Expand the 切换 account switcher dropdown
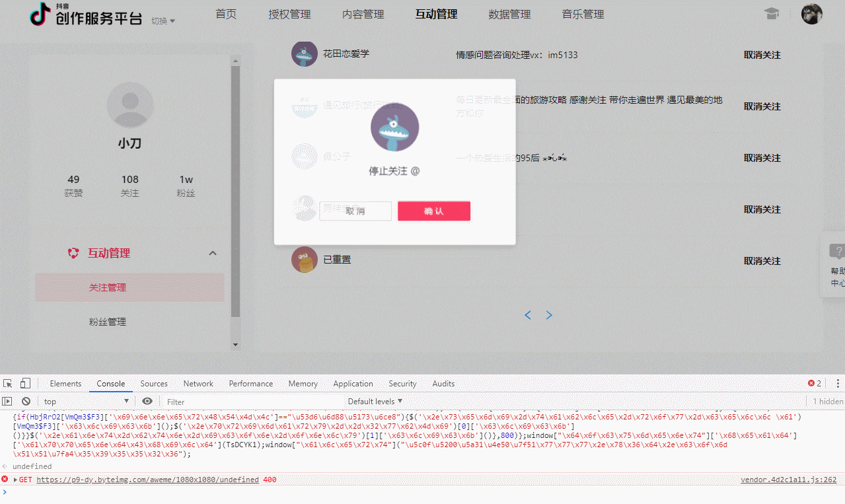The height and width of the screenshot is (504, 845). pos(161,20)
